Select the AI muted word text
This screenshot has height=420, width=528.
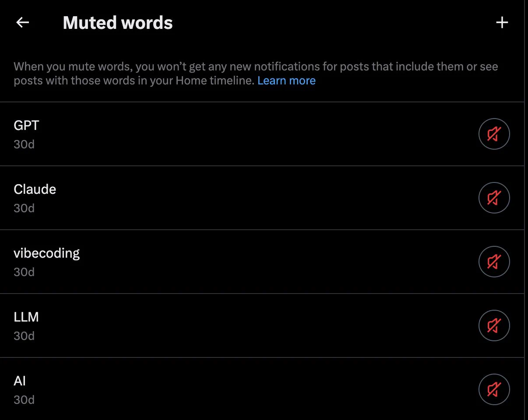click(x=20, y=381)
